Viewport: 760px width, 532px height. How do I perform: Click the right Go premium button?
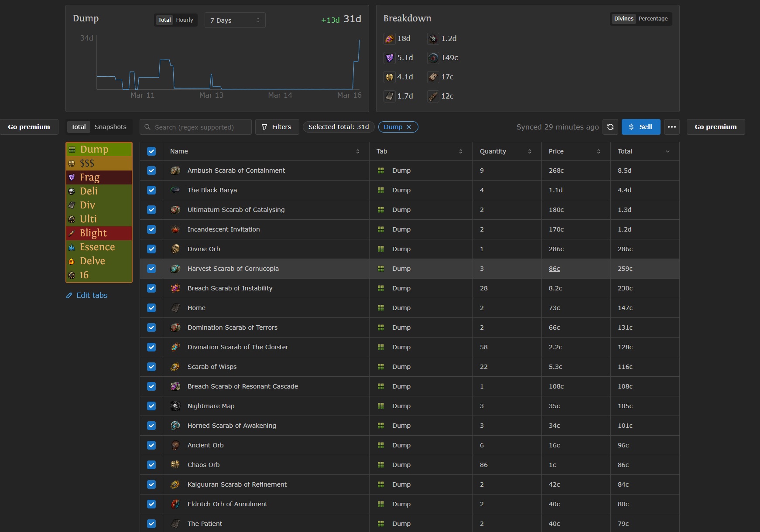[x=715, y=127]
